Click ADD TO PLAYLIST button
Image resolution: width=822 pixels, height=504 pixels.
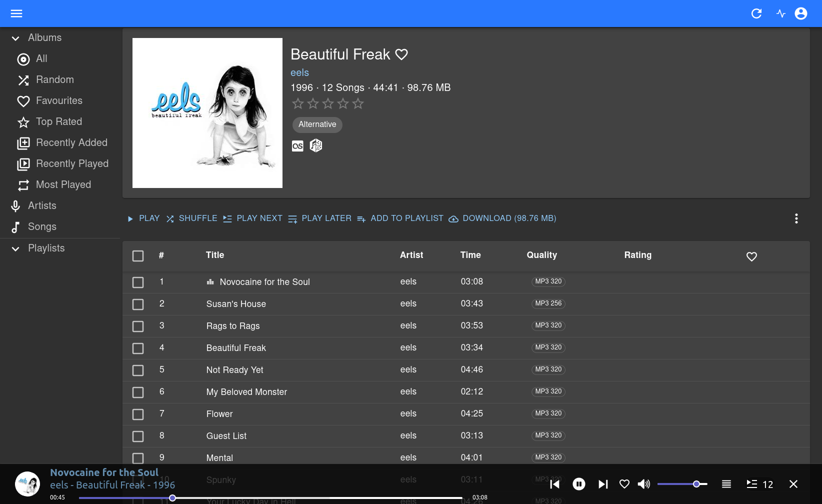click(x=400, y=218)
